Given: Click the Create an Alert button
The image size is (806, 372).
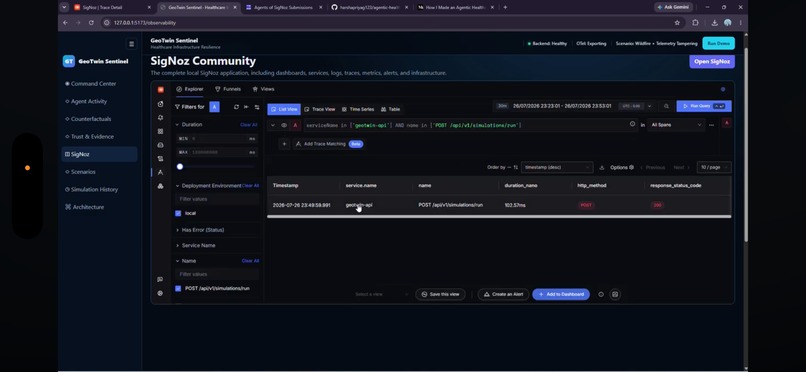Looking at the screenshot, I should tap(503, 294).
